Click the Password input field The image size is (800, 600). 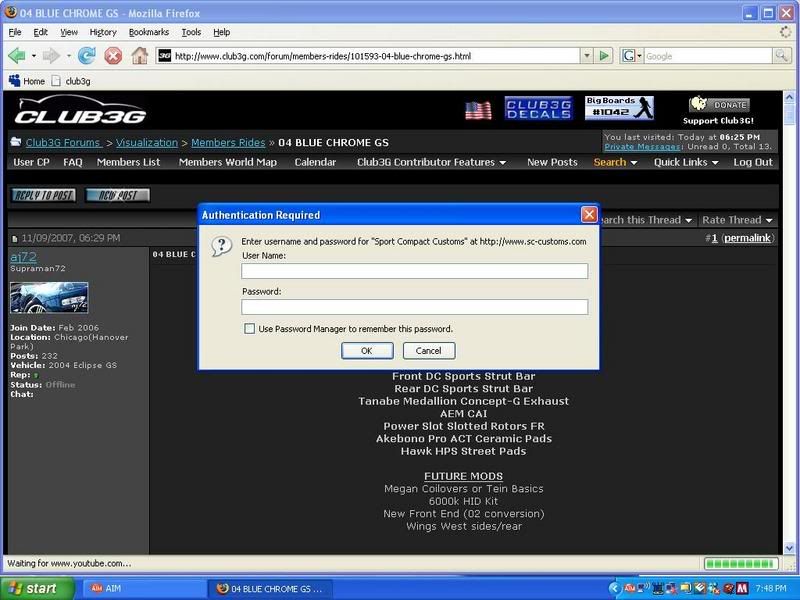click(414, 307)
